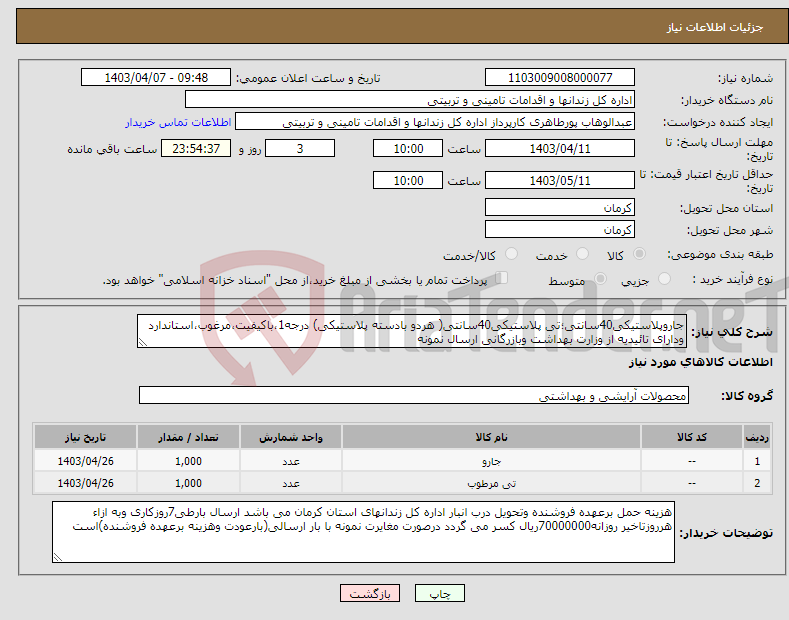
Task: Click the need number field 1103009008000077
Action: [x=560, y=78]
